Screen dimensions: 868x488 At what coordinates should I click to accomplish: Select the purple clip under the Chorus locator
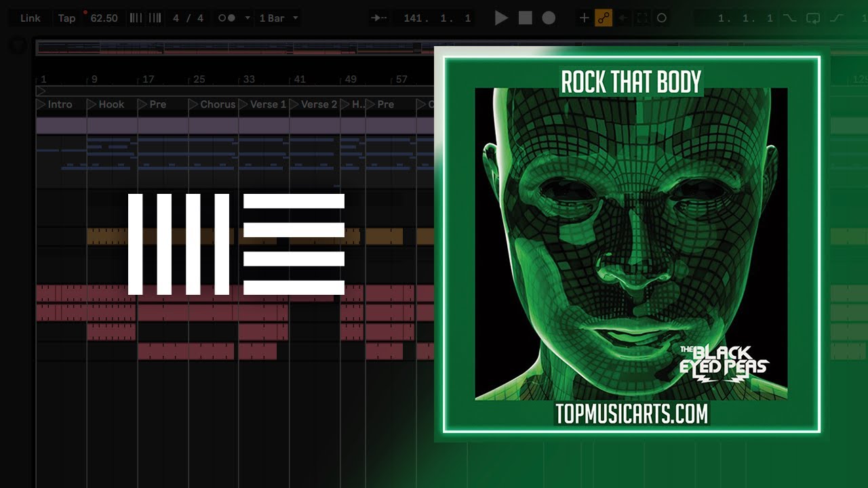213,125
